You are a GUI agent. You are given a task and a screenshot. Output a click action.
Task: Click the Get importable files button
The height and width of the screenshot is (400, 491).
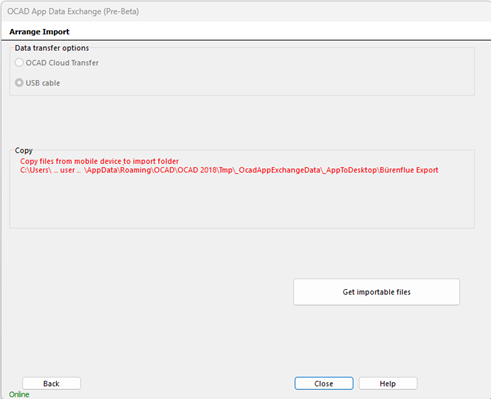376,292
